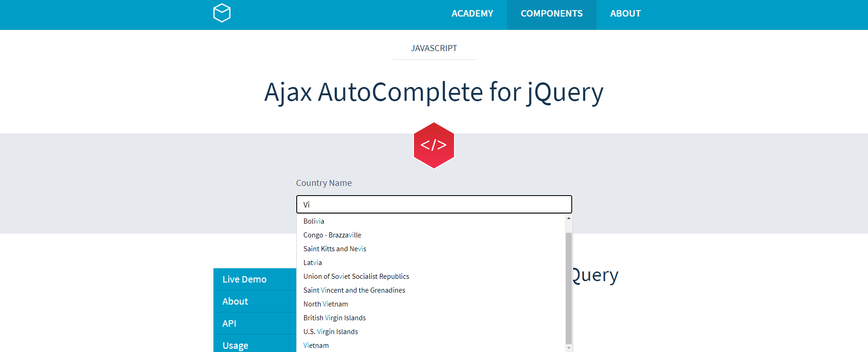The image size is (868, 352).
Task: Click the Ajax AutoComplete for jQuery heading
Action: coord(434,92)
